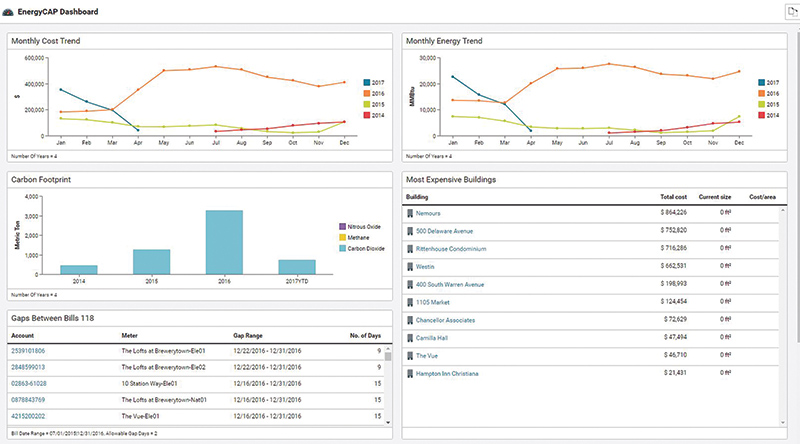Click the building icon beside Rittenhouse Condominium
Image resolution: width=800 pixels, height=444 pixels.
point(410,249)
